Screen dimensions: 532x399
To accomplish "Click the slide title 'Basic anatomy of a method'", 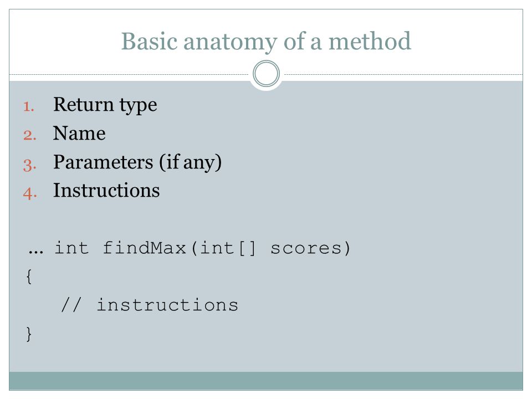I will [x=266, y=42].
